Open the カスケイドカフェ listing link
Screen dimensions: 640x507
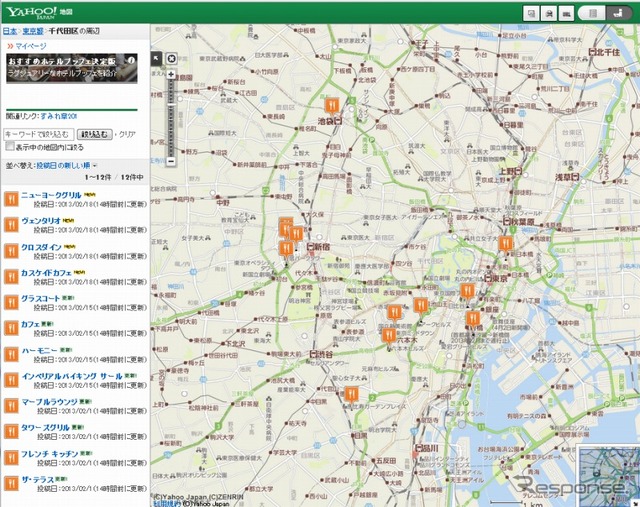[x=46, y=273]
